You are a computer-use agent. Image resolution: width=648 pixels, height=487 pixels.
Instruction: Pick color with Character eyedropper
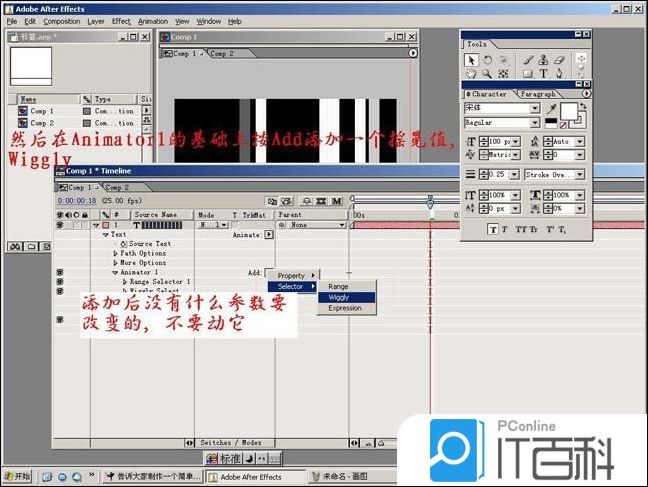pos(551,109)
